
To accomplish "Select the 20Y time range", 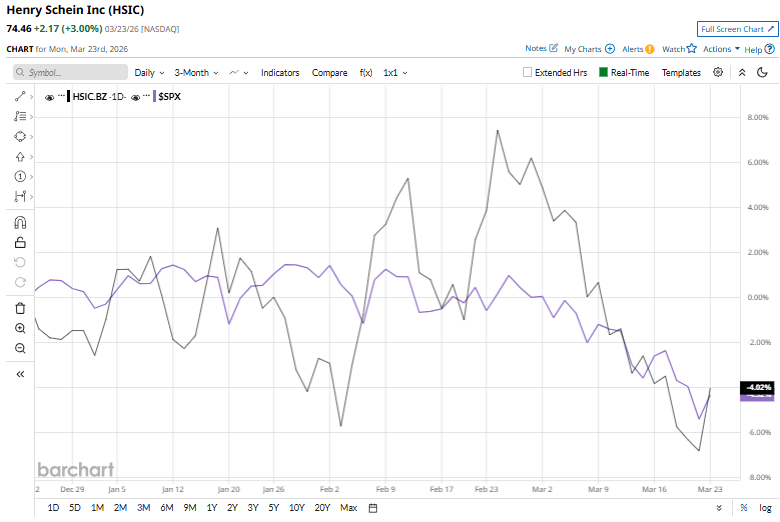I will coord(322,508).
